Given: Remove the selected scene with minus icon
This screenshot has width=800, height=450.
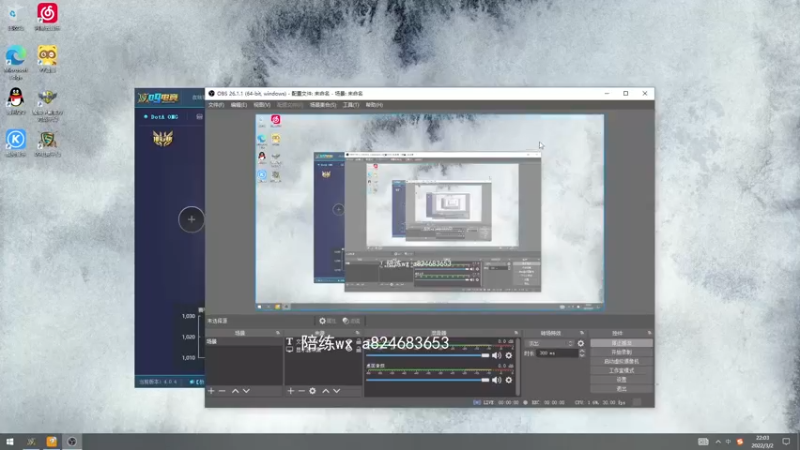Looking at the screenshot, I should click(222, 391).
